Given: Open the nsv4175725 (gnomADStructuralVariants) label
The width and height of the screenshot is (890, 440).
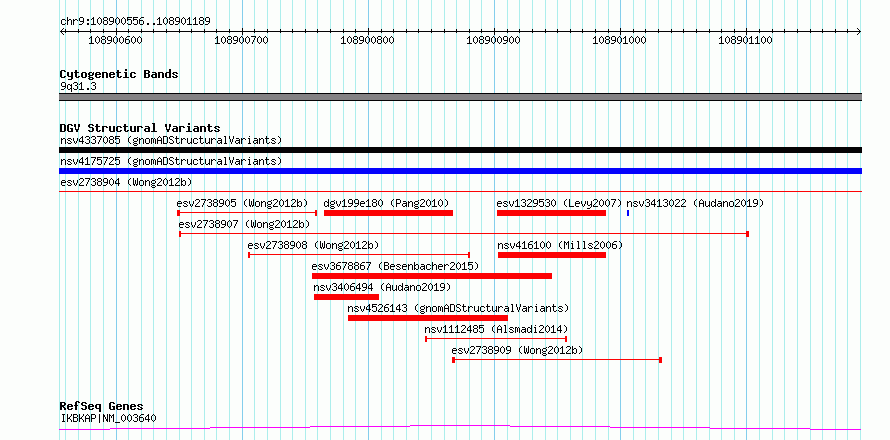Looking at the screenshot, I should 171,161.
